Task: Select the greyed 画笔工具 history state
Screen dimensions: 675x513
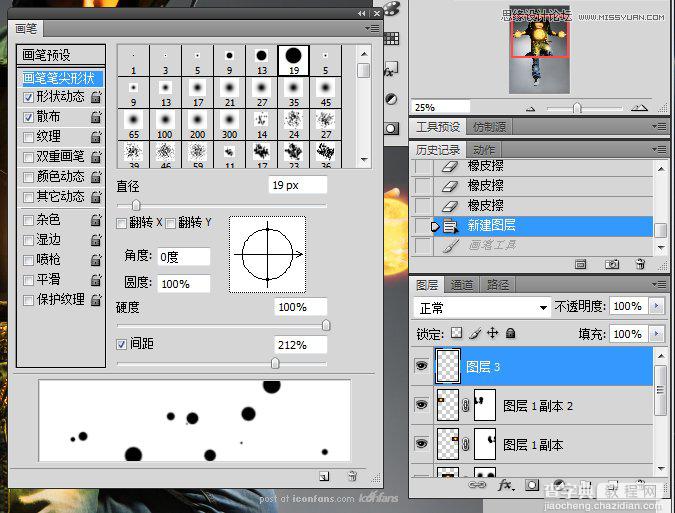Action: 533,246
